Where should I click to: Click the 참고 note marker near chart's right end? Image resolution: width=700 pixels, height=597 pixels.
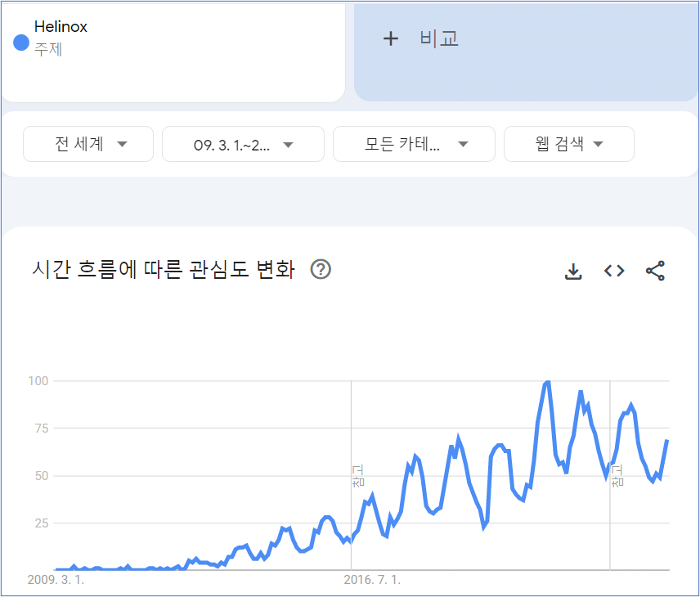617,475
